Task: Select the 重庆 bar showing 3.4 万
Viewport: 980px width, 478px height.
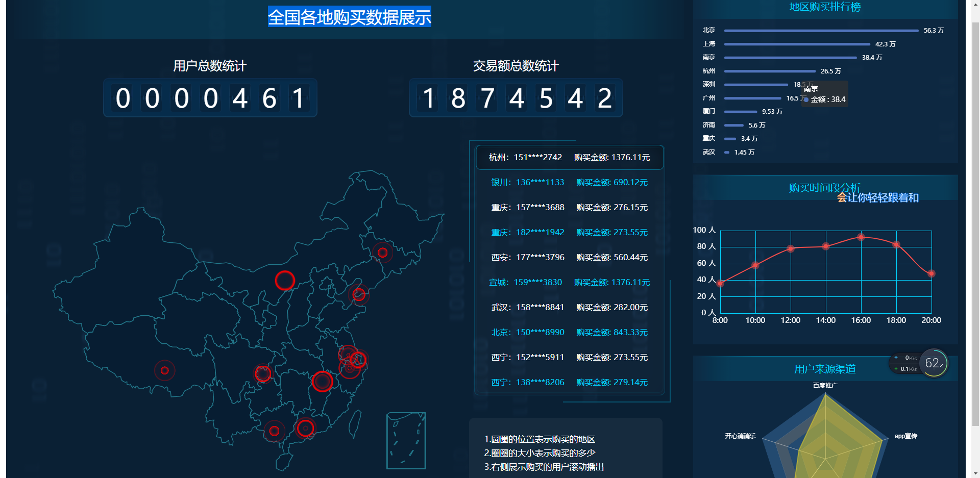Action: [730, 139]
